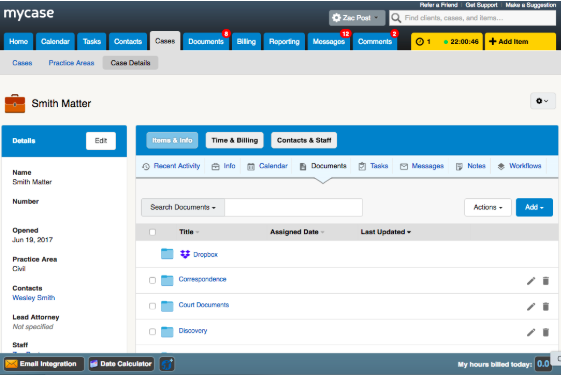563x375 pixels.
Task: Open the Comments tab
Action: click(x=375, y=42)
